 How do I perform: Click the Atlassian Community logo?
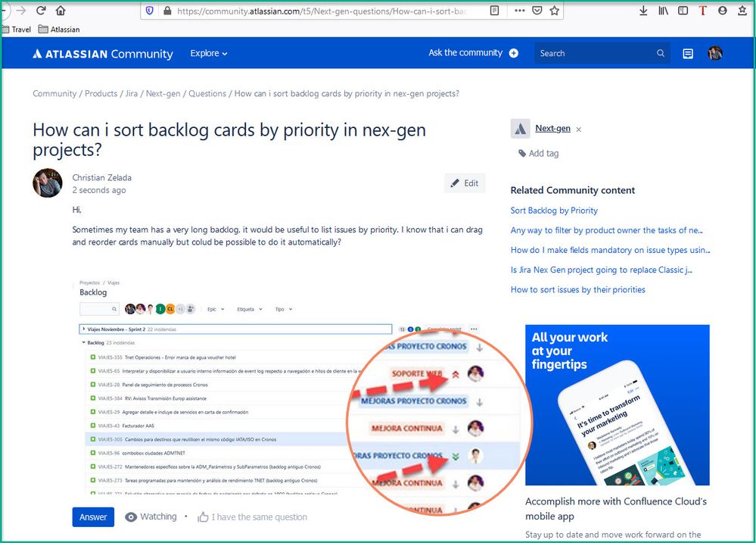click(103, 54)
